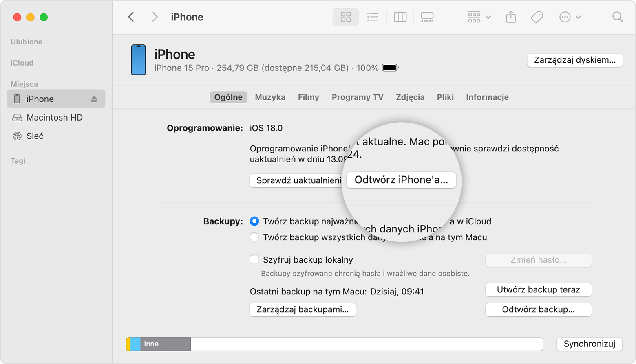Switch to the Informacje tab
Screen dimensions: 636x364
coord(487,97)
